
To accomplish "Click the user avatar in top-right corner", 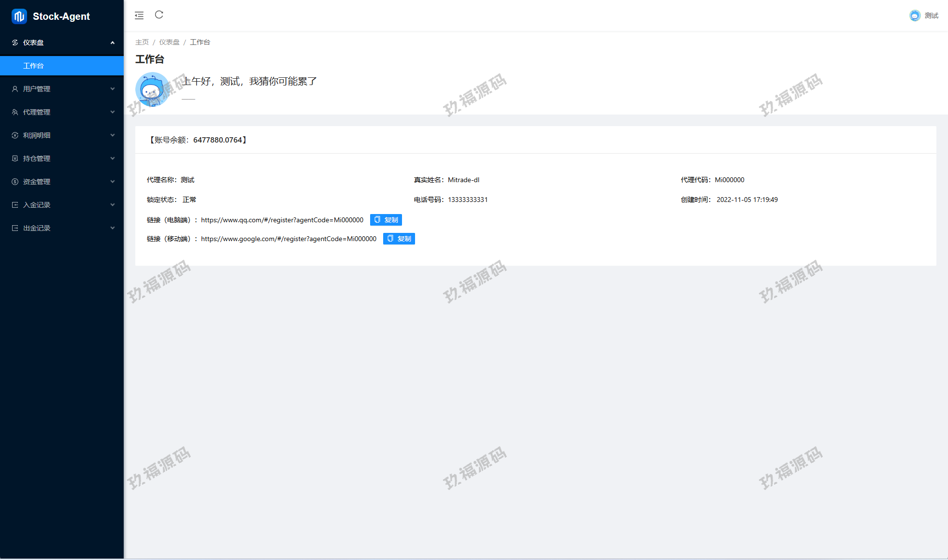I will (x=915, y=15).
